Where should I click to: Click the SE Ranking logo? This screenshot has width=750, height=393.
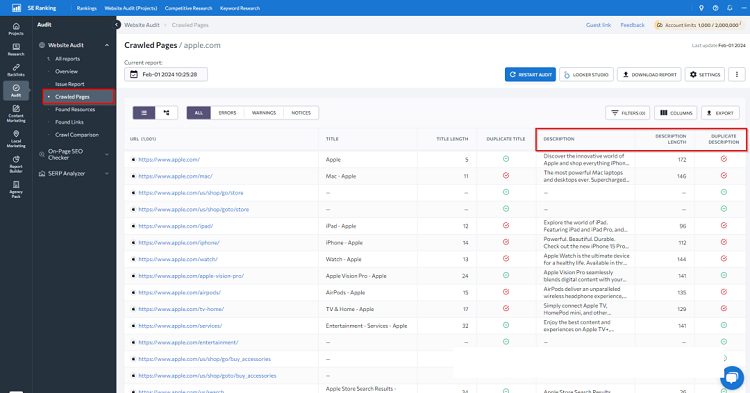pyautogui.click(x=33, y=8)
